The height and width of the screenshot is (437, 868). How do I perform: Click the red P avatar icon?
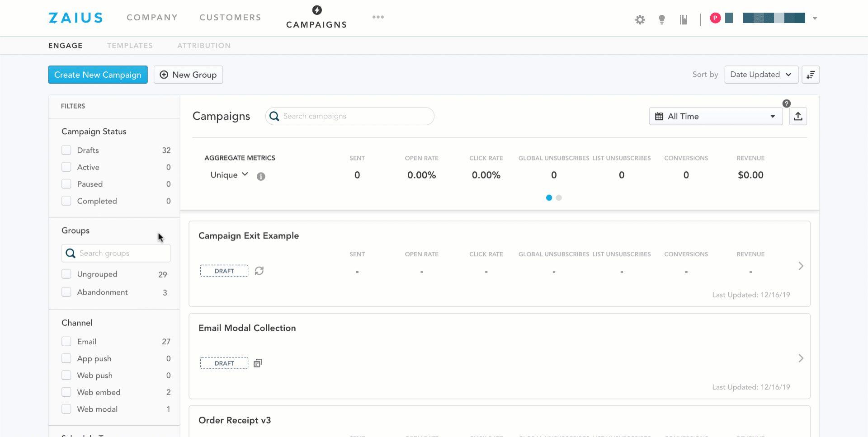[x=715, y=18]
